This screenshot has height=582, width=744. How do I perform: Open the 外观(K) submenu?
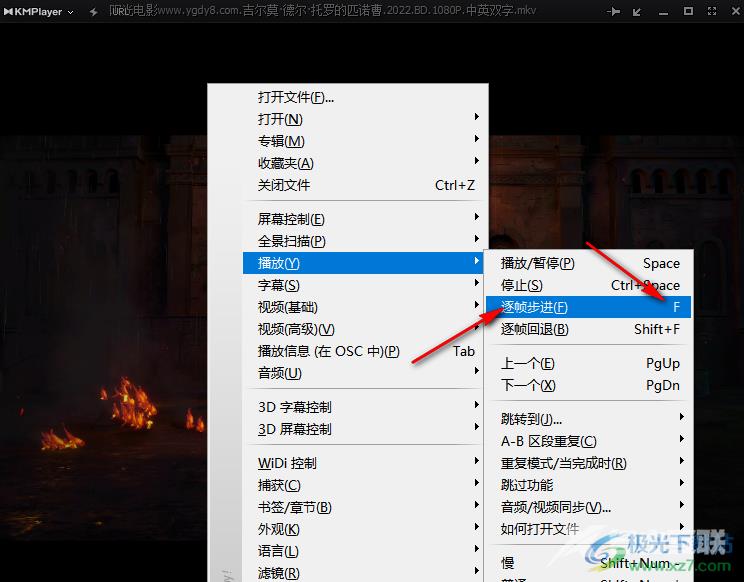(365, 529)
